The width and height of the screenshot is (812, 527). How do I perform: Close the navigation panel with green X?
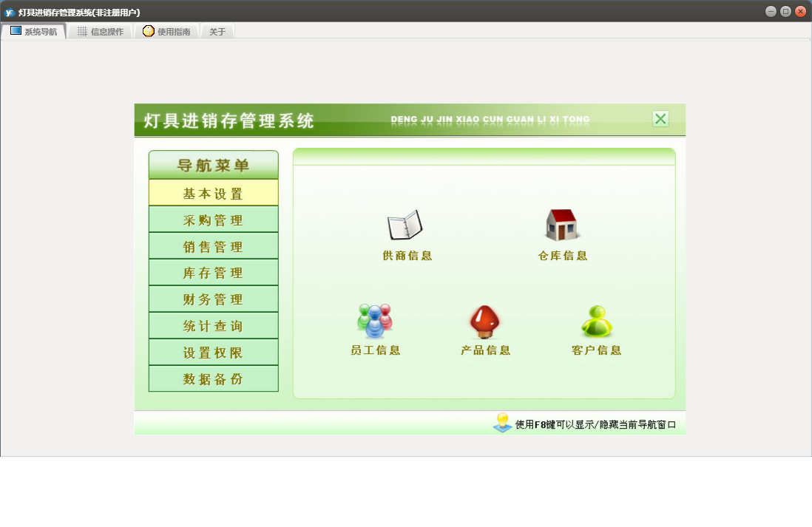[660, 119]
